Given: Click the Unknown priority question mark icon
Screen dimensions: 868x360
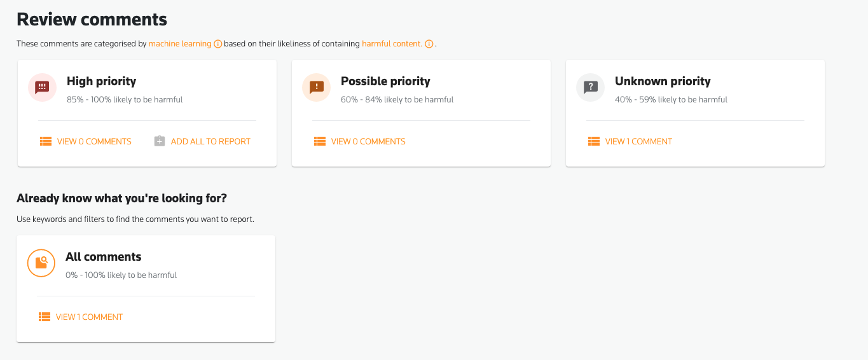Looking at the screenshot, I should click(591, 87).
